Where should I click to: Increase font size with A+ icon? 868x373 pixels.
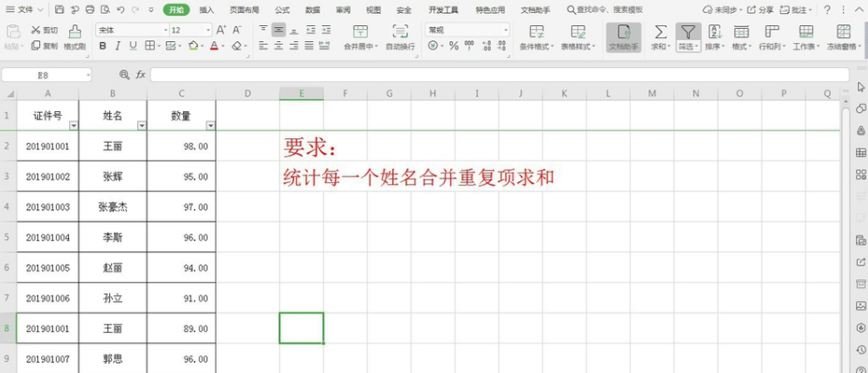click(221, 30)
